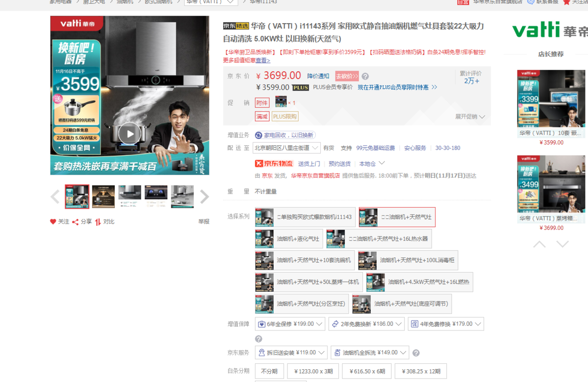Click the 满减 promotion tag
Screen dimensions: 588x382
pyautogui.click(x=262, y=116)
